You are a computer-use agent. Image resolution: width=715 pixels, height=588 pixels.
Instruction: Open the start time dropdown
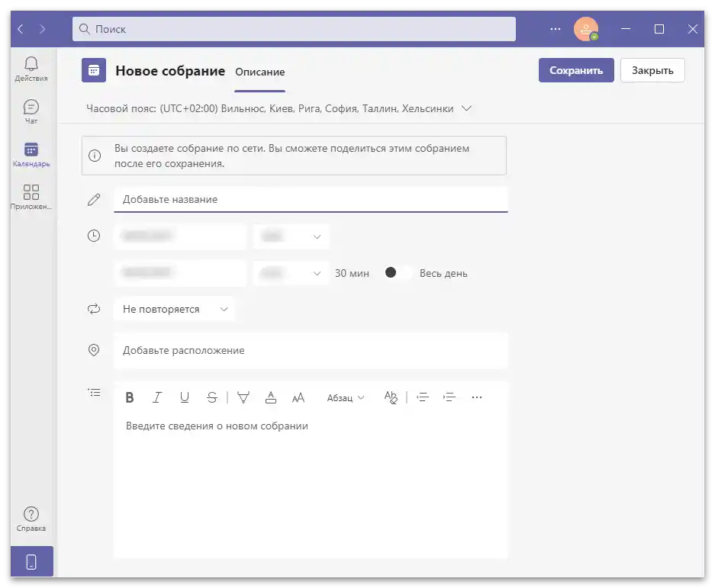tap(291, 236)
